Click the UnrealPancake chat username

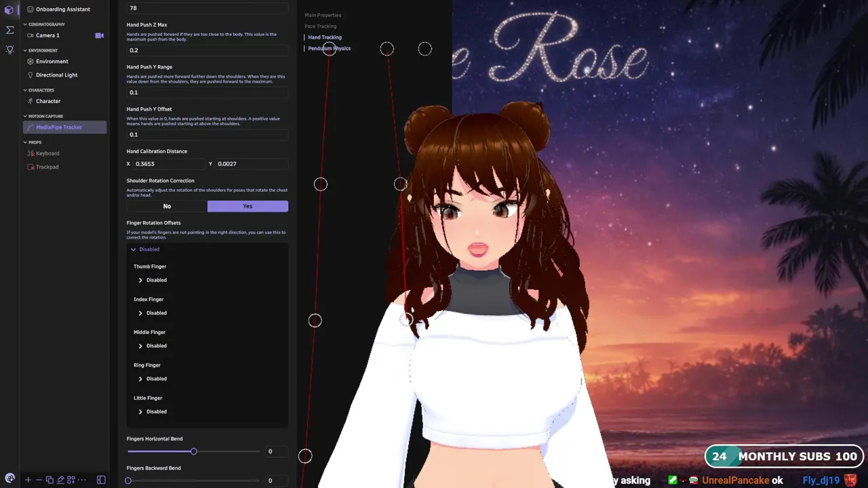[x=735, y=481]
